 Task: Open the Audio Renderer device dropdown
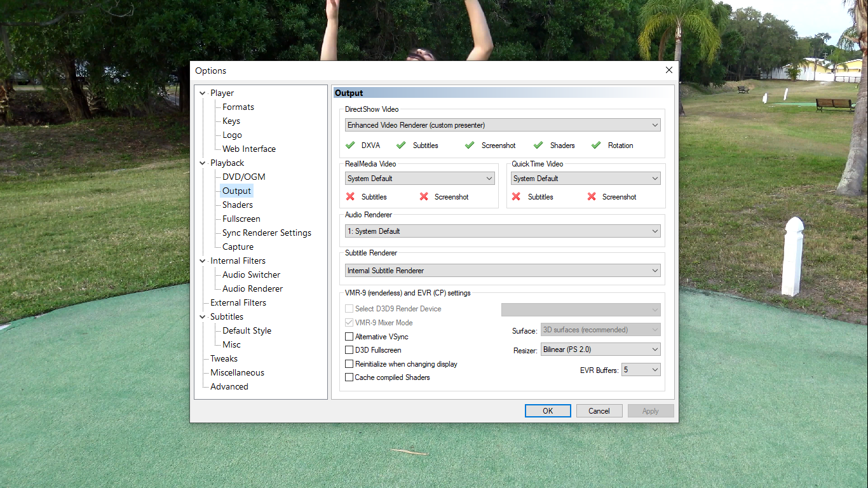coord(503,231)
